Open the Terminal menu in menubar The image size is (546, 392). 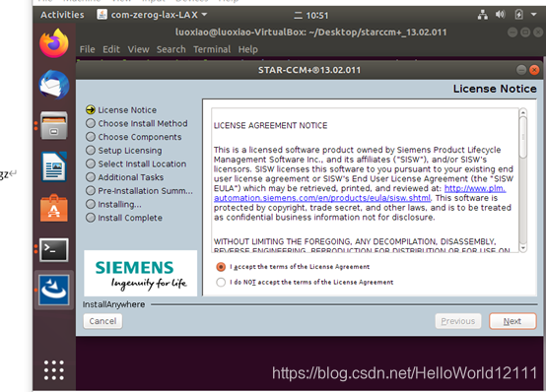[x=212, y=49]
